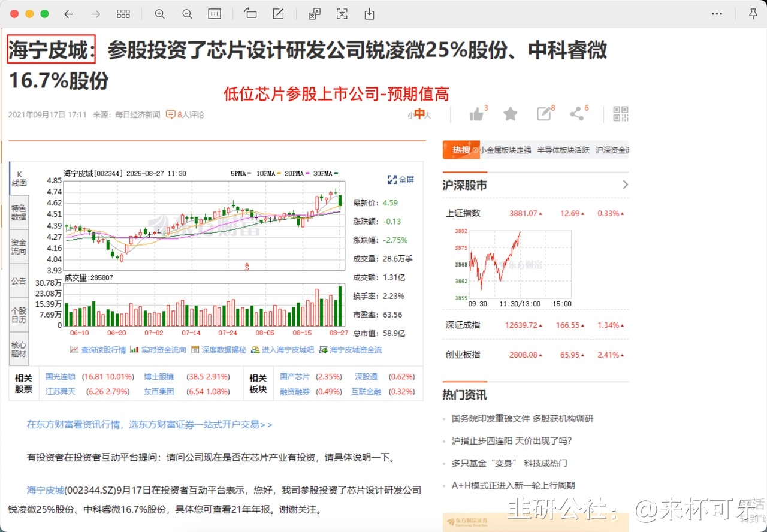Switch to the 核心题材 tab
The image size is (767, 532).
click(x=19, y=349)
